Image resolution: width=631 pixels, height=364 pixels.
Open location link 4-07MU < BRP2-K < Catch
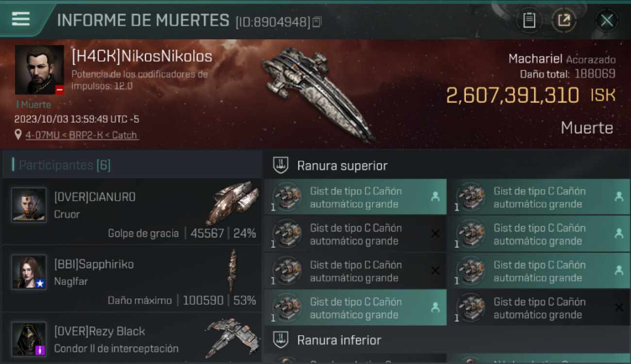point(82,135)
